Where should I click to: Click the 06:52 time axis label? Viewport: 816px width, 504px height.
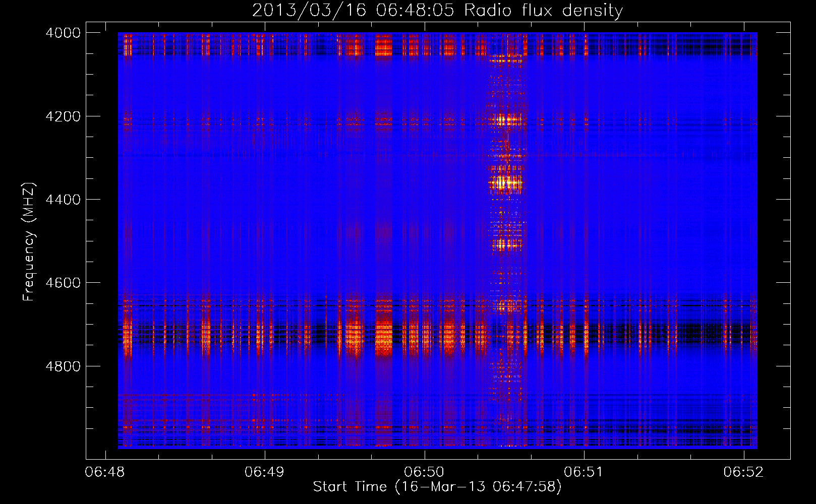pos(743,472)
